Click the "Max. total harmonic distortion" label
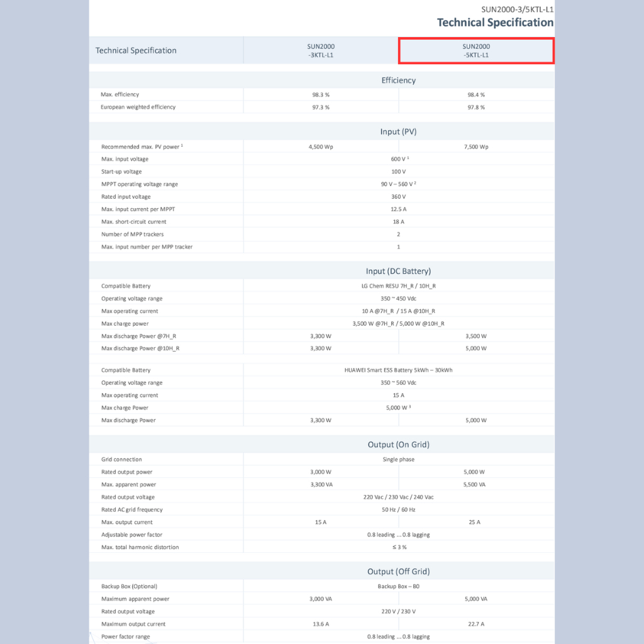 point(140,547)
